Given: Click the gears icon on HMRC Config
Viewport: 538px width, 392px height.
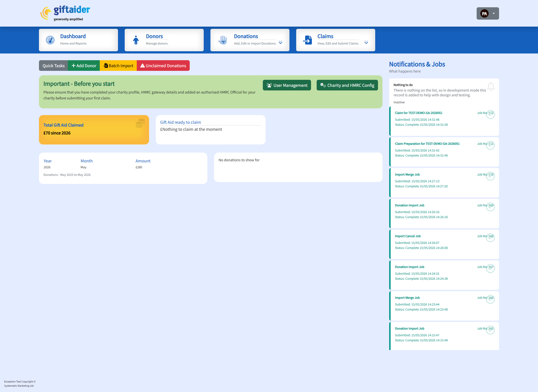Looking at the screenshot, I should (x=323, y=85).
